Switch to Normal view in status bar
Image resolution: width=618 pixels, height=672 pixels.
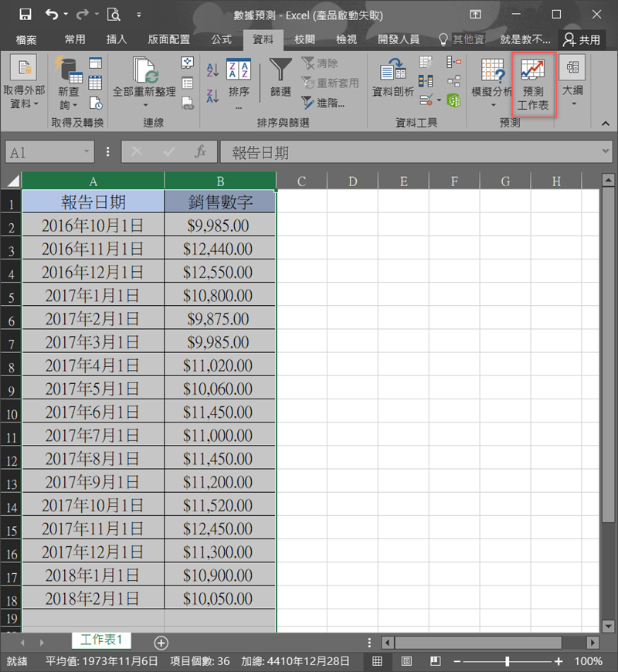(377, 661)
